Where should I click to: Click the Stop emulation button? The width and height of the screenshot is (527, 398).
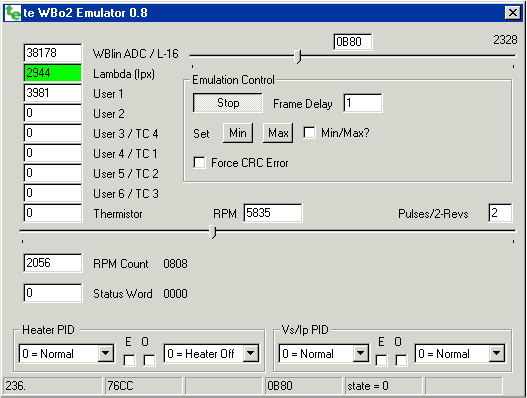228,103
